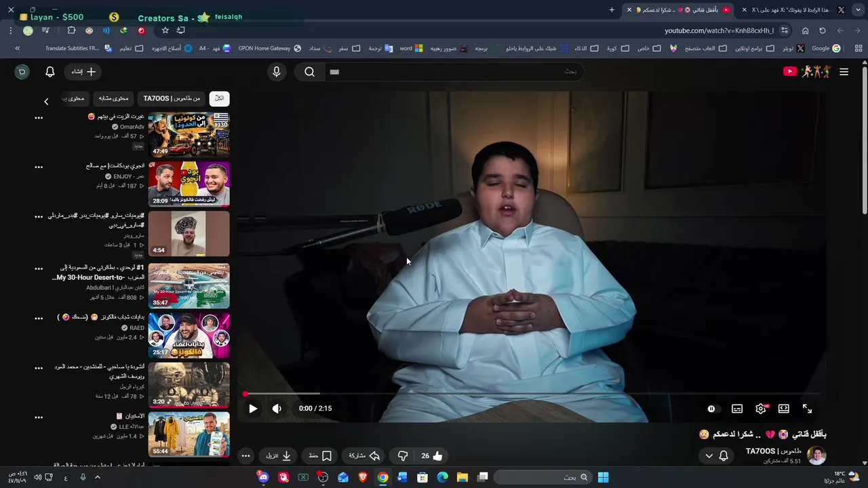The width and height of the screenshot is (868, 488).
Task: Open media control playlist icon
Action: (45, 30)
